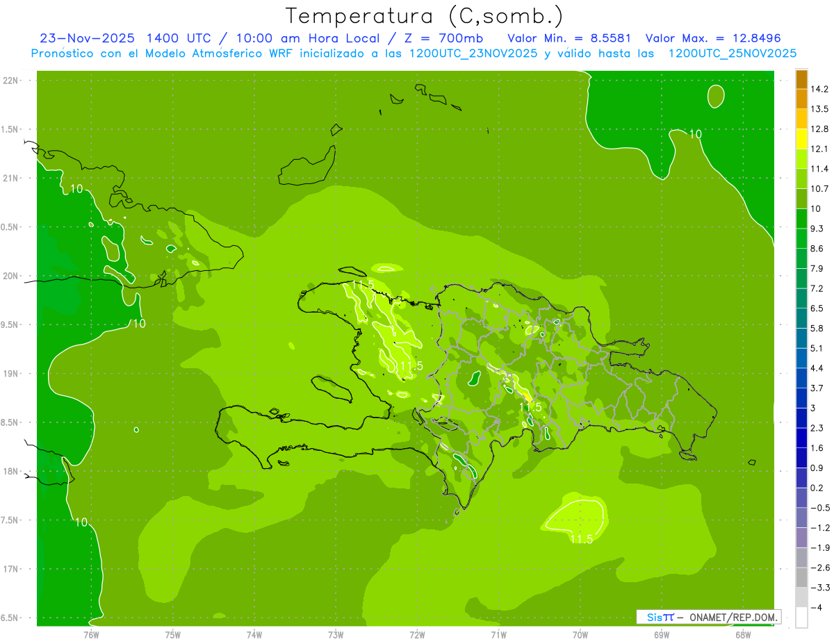Select the '18N' latitude label
Image resolution: width=834 pixels, height=644 pixels.
click(11, 472)
